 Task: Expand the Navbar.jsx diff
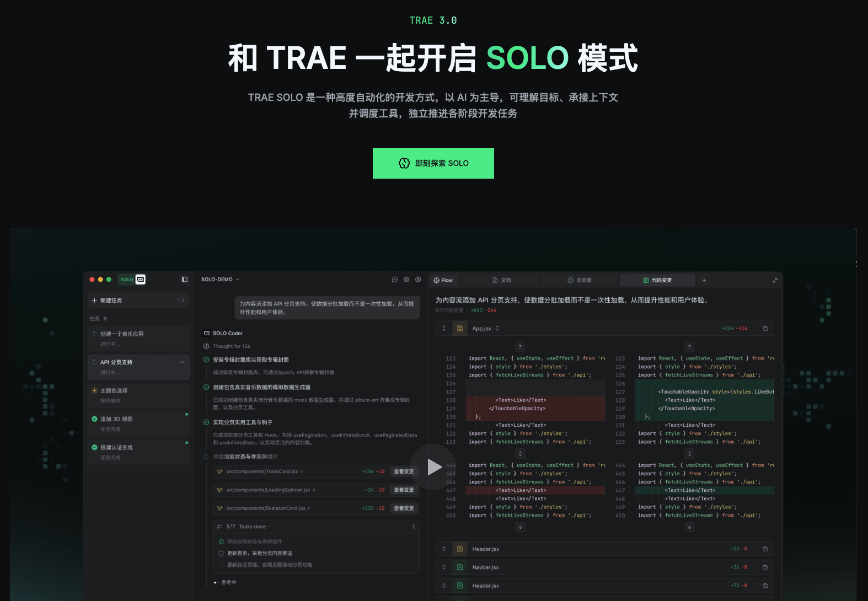444,567
